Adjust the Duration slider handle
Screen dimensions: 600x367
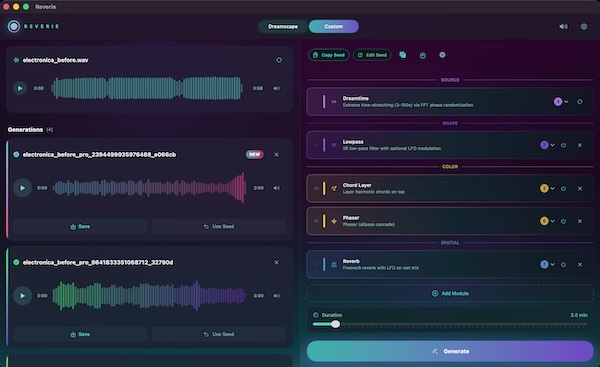(x=335, y=324)
